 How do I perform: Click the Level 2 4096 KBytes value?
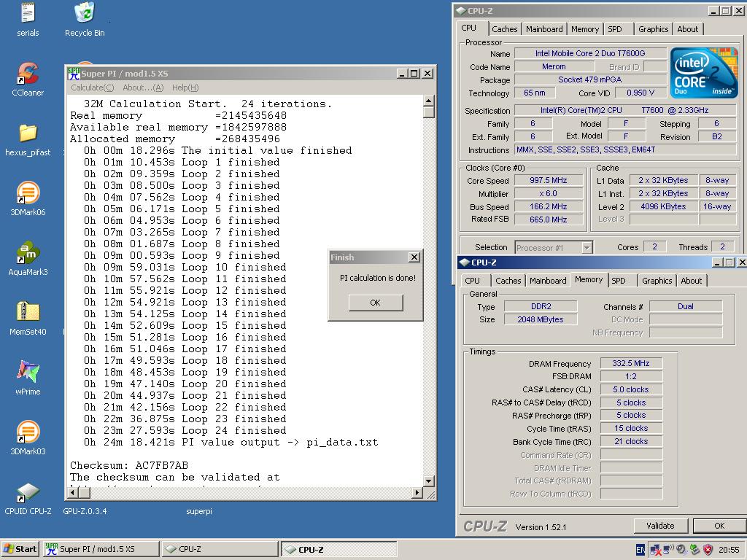pos(663,206)
